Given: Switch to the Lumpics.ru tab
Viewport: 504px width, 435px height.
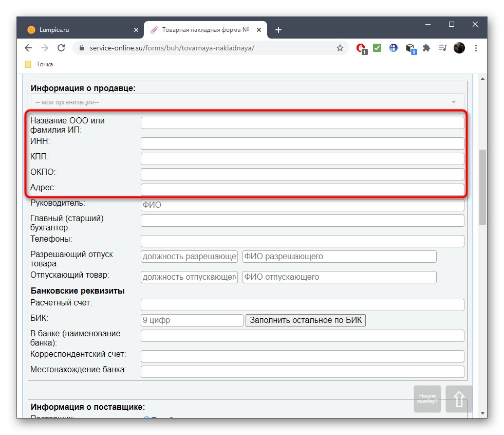Looking at the screenshot, I should coord(77,29).
